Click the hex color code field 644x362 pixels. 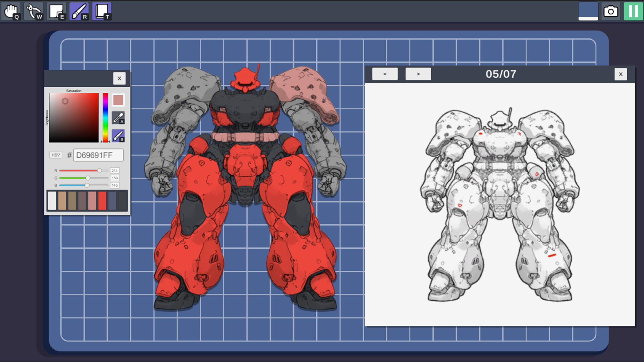coord(98,155)
